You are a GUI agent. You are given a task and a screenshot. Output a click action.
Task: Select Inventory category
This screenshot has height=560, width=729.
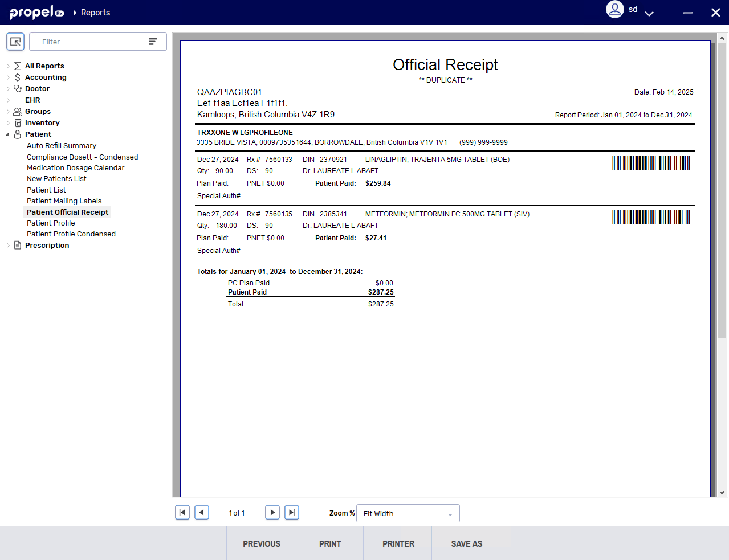point(42,123)
